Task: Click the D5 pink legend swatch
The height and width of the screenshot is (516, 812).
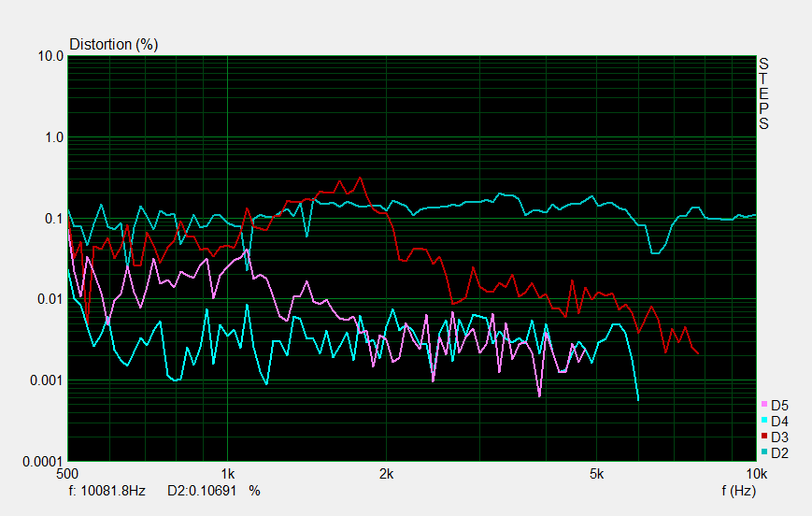Action: pyautogui.click(x=764, y=404)
